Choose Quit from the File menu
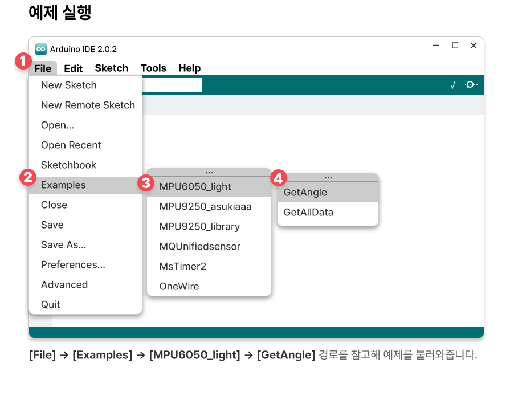 pyautogui.click(x=51, y=305)
